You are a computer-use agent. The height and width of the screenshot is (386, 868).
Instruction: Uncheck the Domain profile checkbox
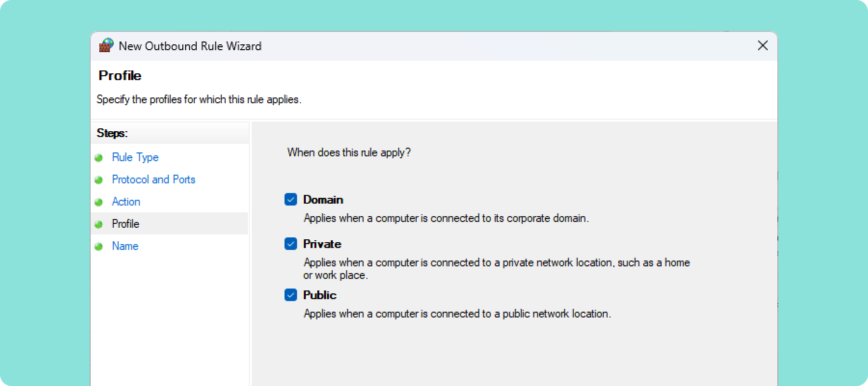[x=291, y=199]
